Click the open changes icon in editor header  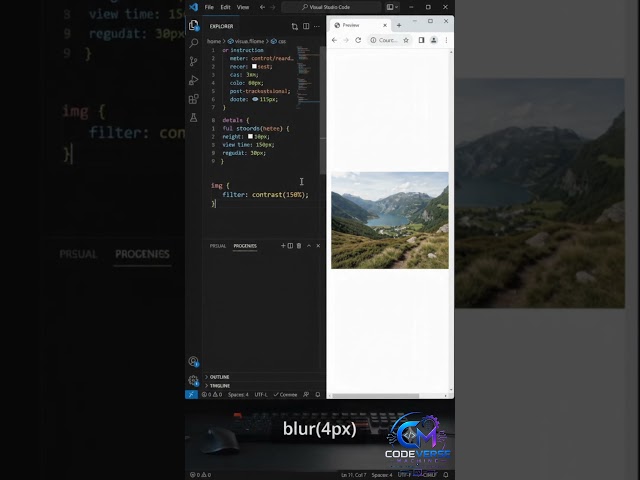(295, 27)
